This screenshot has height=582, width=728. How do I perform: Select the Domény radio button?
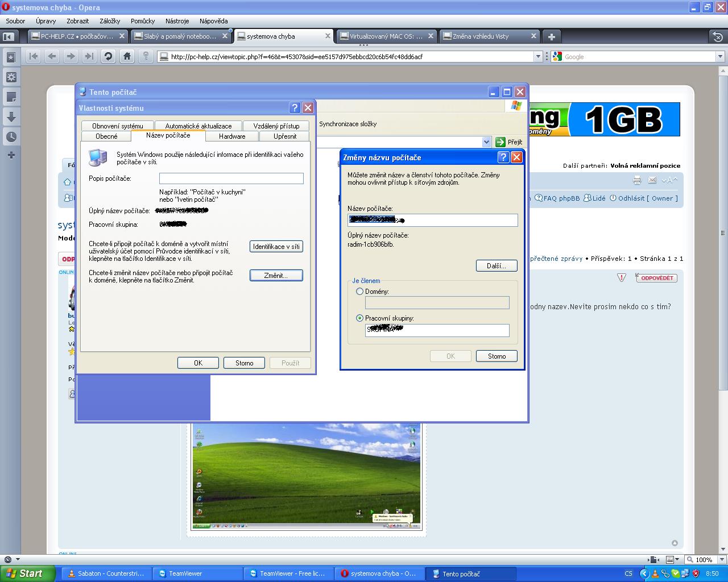pos(359,292)
